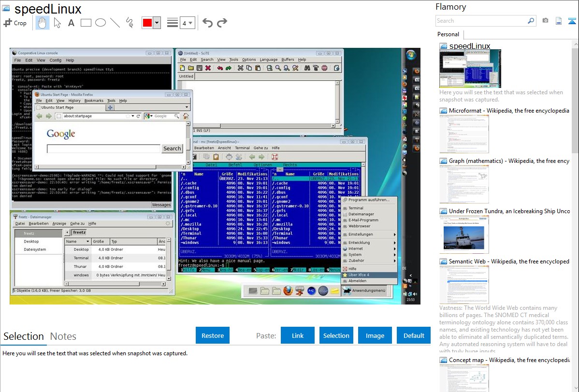Select the straight line tool

tap(115, 23)
